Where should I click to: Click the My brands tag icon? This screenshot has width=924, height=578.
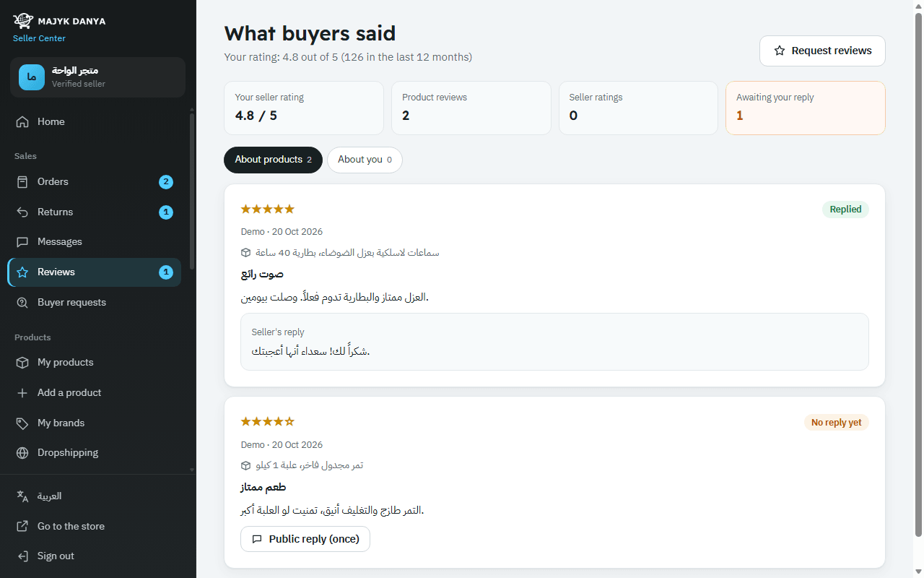pos(22,423)
